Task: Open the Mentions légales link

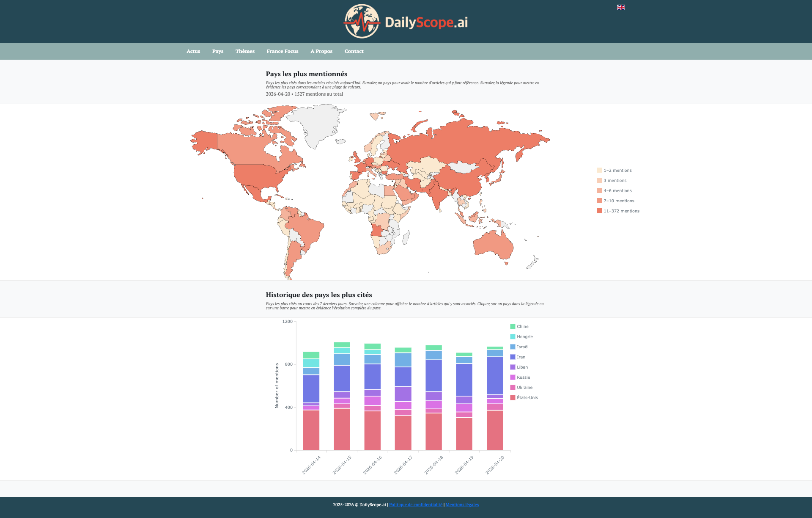Action: click(462, 504)
